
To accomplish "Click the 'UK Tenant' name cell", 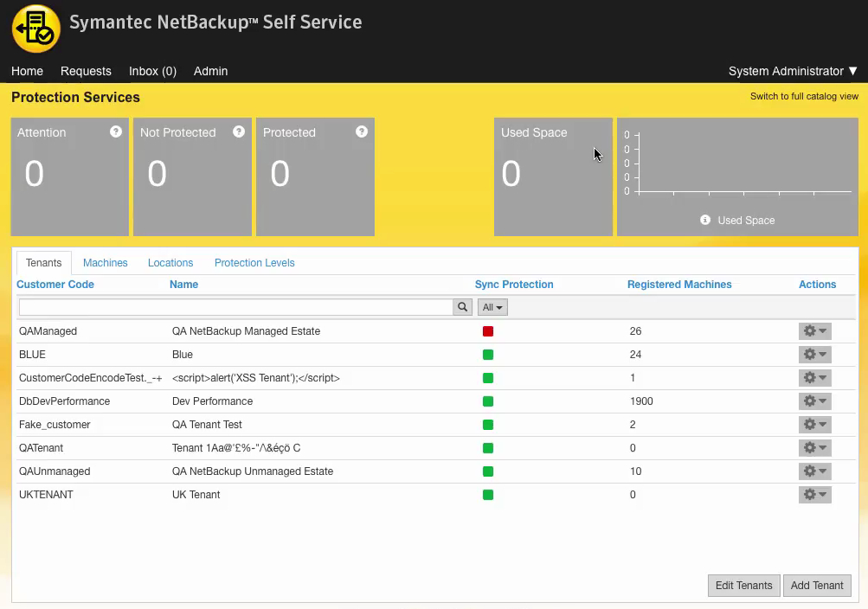I will pos(196,495).
